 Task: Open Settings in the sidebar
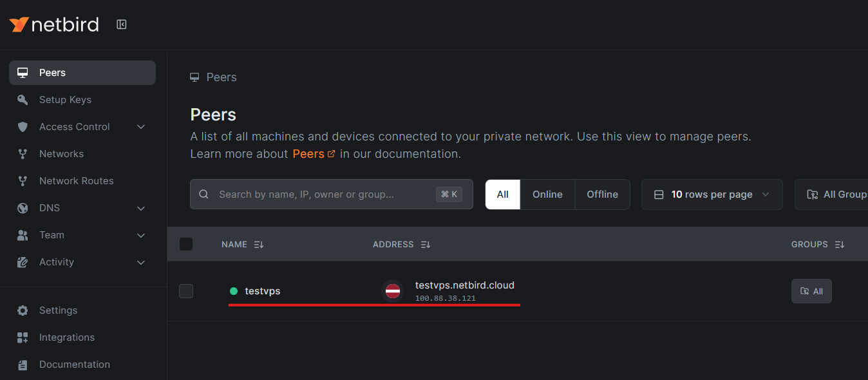(82, 310)
